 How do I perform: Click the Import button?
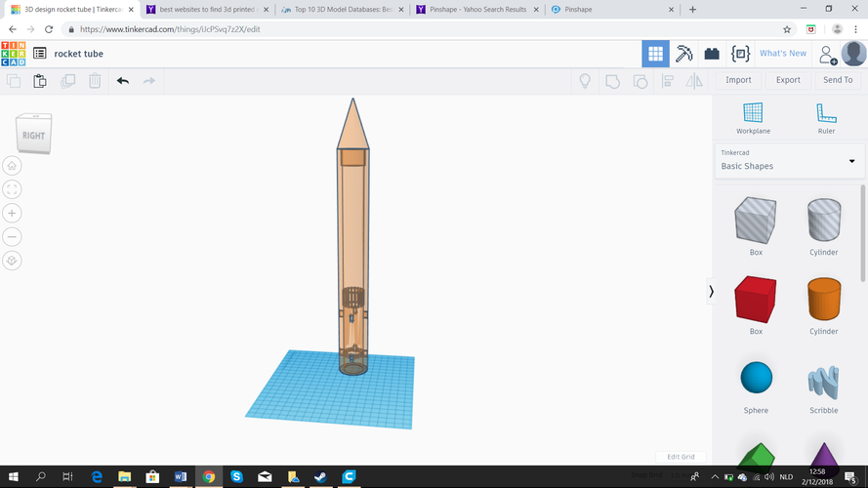coord(738,80)
